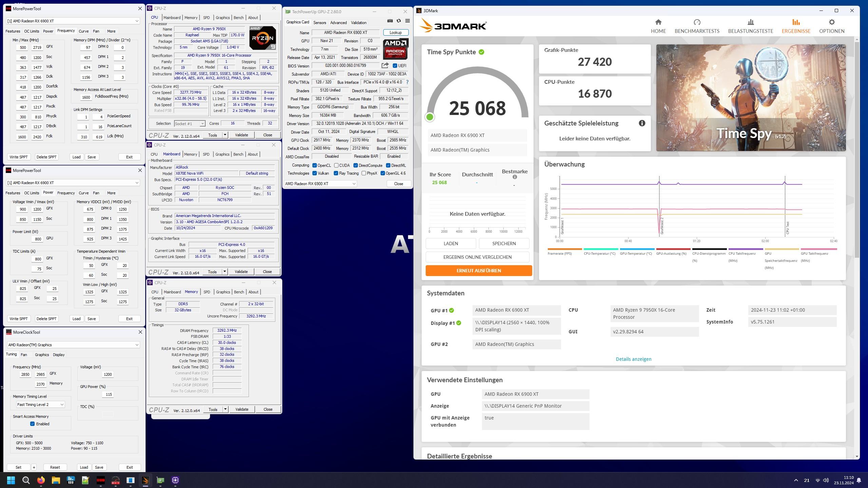The image size is (868, 488).
Task: Click the SPEICHERN button in 3DMark
Action: pyautogui.click(x=504, y=243)
